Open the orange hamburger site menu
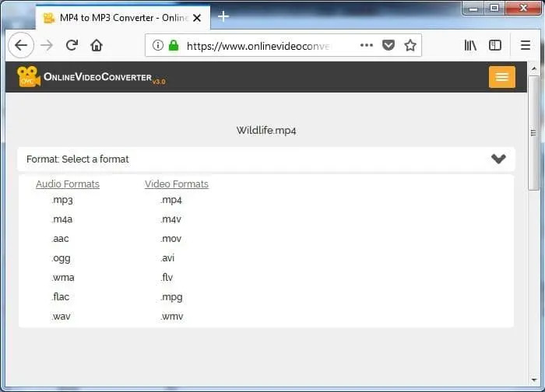The image size is (545, 392). (x=501, y=77)
